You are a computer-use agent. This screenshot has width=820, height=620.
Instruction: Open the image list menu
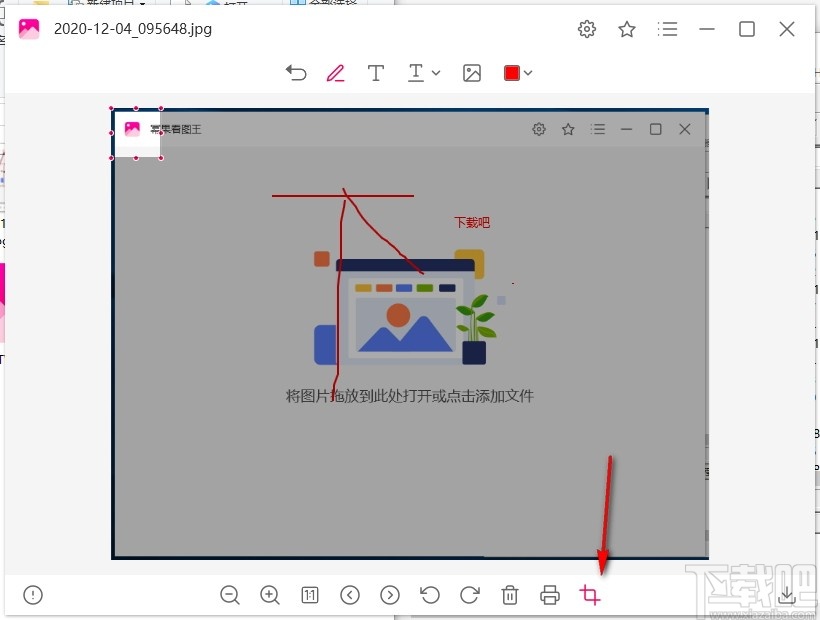pyautogui.click(x=668, y=29)
